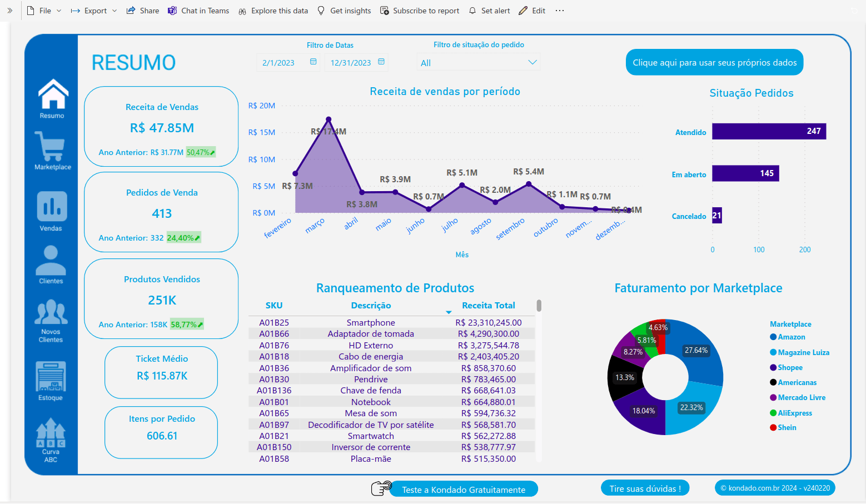Open more options ellipsis in toolbar
The image size is (866, 504).
point(560,11)
